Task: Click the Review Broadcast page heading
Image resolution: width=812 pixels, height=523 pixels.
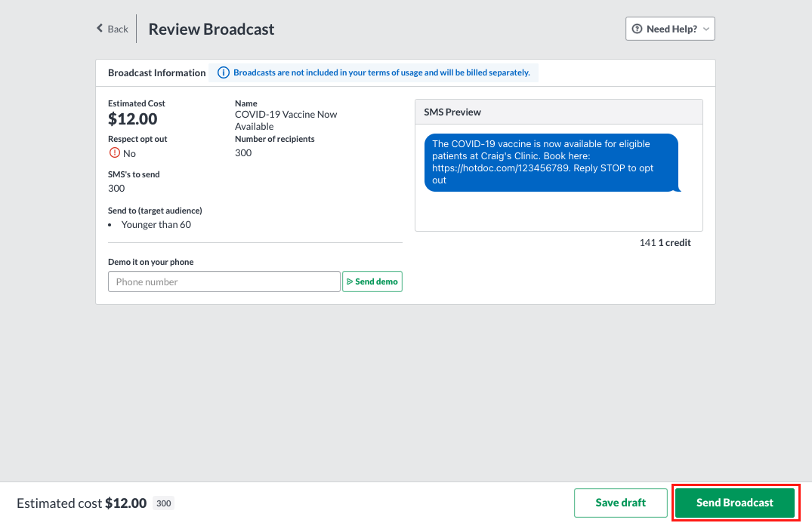Action: pos(211,29)
